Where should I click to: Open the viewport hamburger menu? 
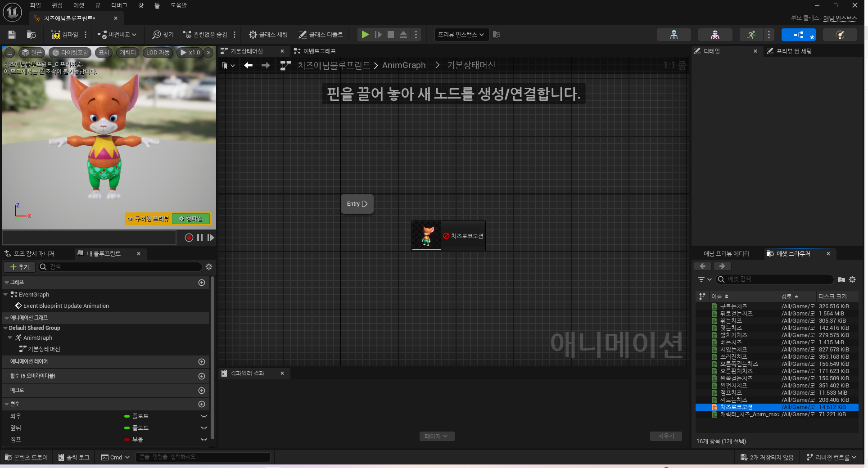click(x=9, y=53)
